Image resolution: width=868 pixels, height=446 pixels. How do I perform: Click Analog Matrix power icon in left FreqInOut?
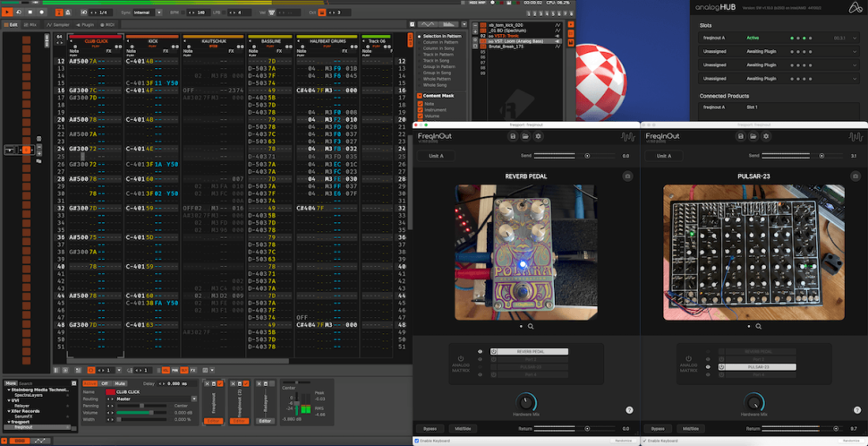pos(461,358)
